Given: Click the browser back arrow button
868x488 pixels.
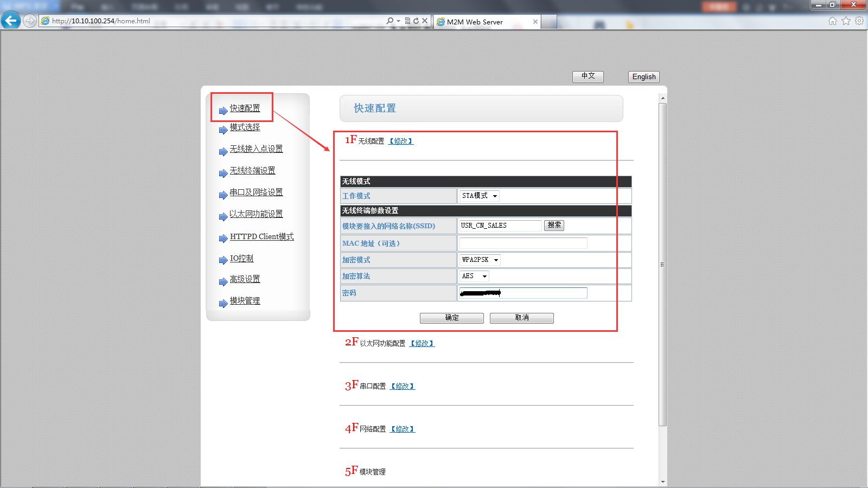Looking at the screenshot, I should tap(11, 21).
